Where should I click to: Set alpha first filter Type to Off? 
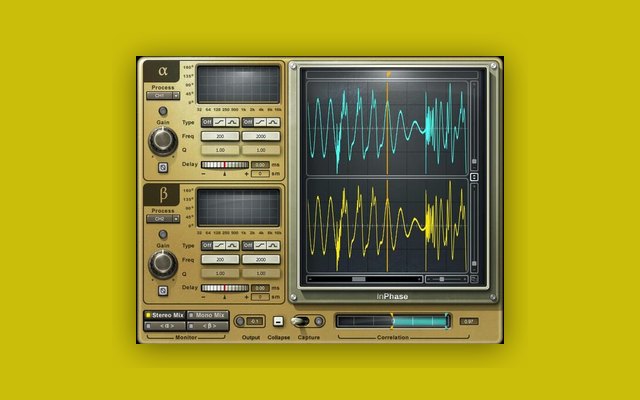click(207, 122)
